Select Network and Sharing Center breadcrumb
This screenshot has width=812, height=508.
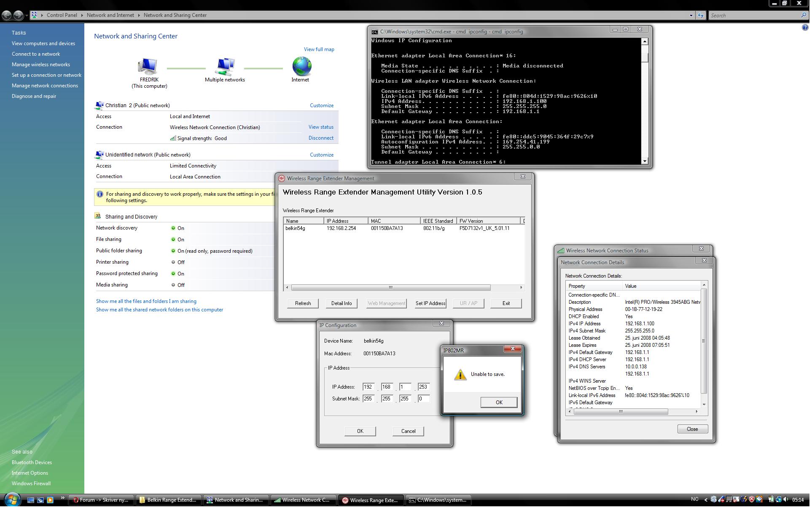click(175, 15)
